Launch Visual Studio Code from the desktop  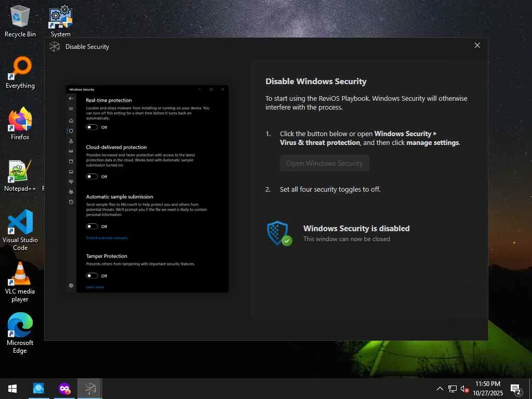[20, 230]
